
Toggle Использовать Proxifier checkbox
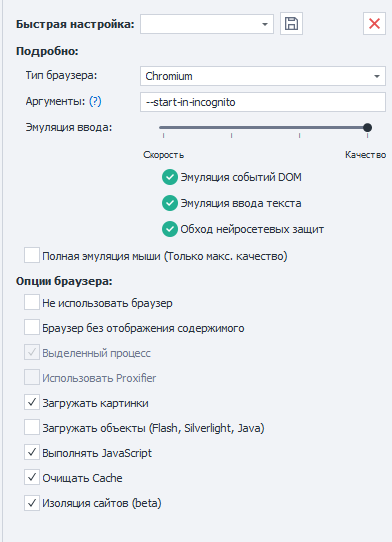[32, 377]
